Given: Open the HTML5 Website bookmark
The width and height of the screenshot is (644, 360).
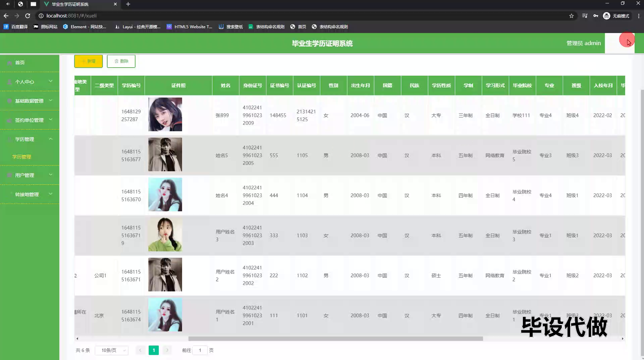Looking at the screenshot, I should pyautogui.click(x=190, y=27).
